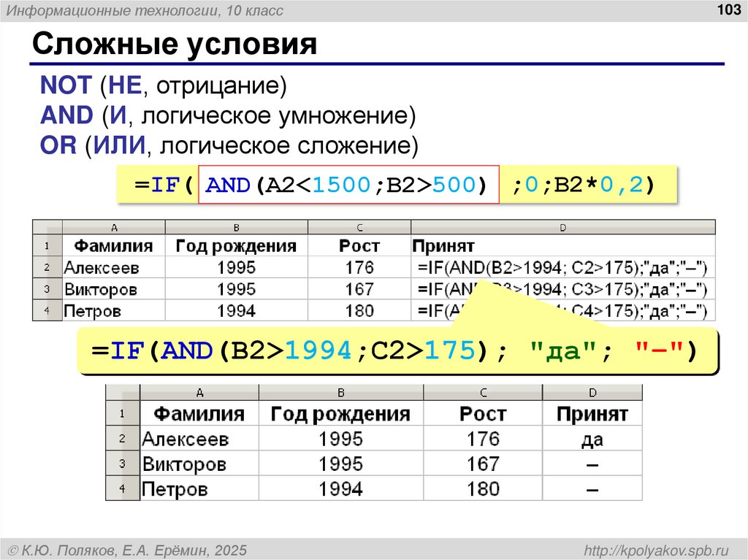Click 'Петров' cell in upper table
Screen dimensions: 748x560
(114, 310)
